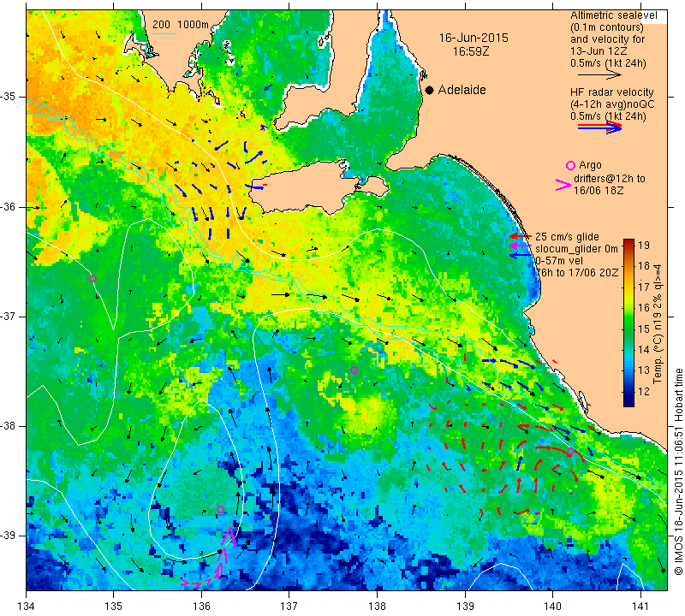
Task: Click the black Adelaide city dot marker
Action: coord(430,90)
